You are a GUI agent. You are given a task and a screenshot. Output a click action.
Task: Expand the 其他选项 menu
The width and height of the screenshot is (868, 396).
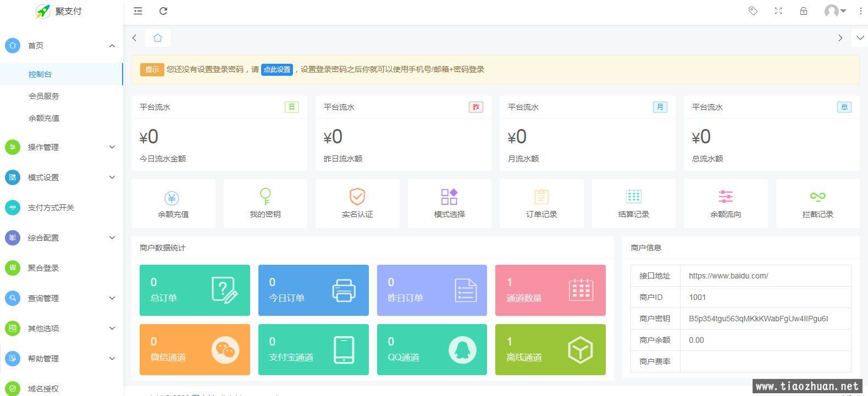pos(62,328)
